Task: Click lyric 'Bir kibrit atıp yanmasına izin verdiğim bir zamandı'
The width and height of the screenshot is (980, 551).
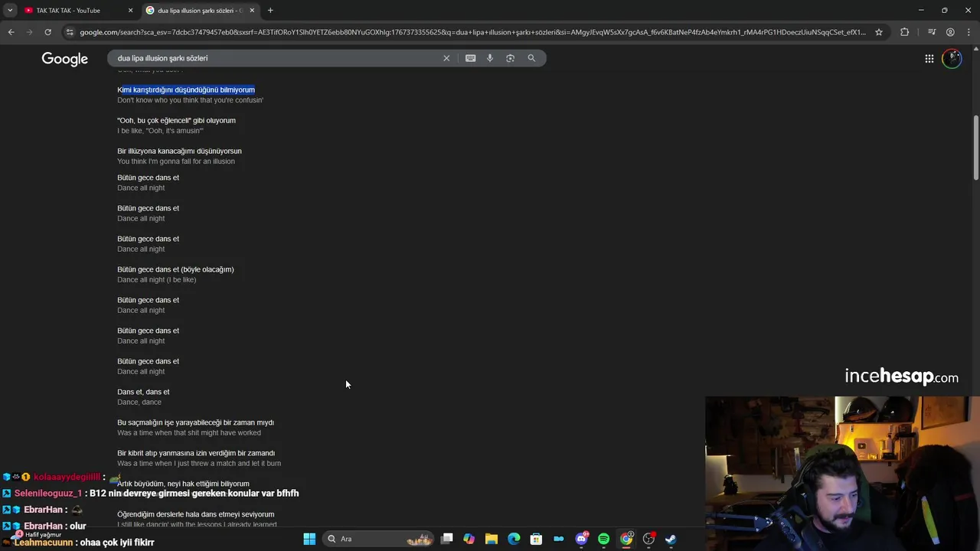Action: click(196, 453)
